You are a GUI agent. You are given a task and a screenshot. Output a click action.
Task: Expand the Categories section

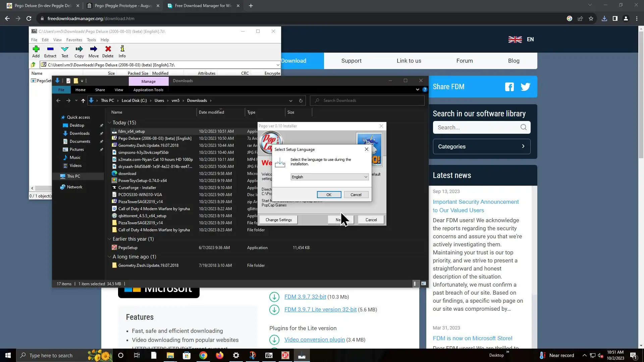point(481,146)
